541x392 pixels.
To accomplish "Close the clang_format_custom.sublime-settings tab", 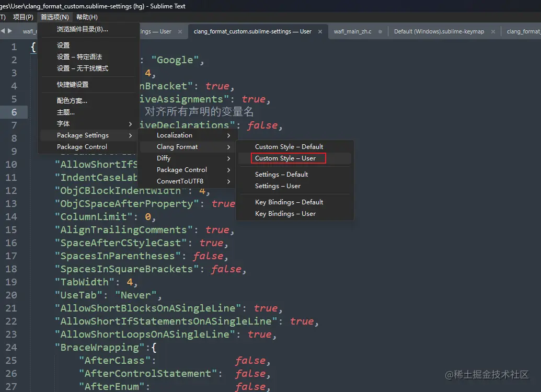I will (319, 31).
